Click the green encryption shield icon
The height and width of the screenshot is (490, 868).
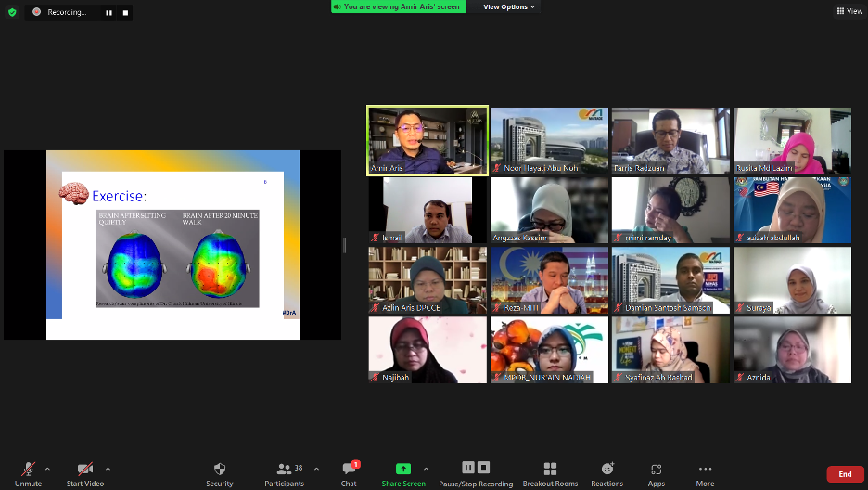click(x=12, y=12)
